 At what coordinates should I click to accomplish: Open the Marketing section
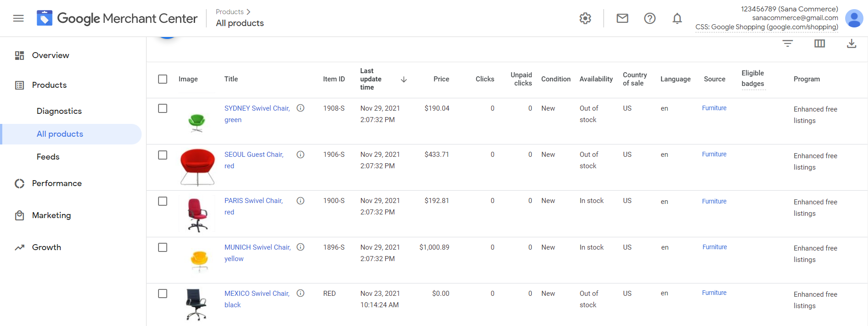pyautogui.click(x=51, y=215)
